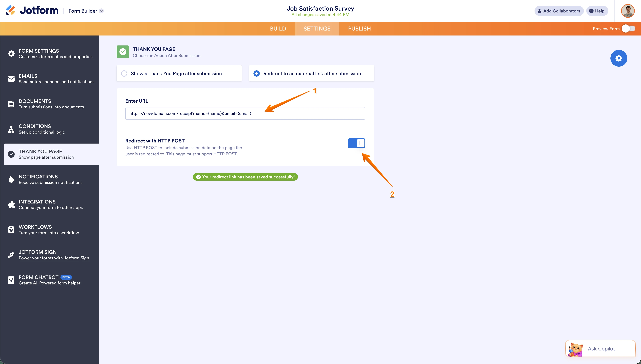Image resolution: width=641 pixels, height=364 pixels.
Task: Click the Jotform Sign pen icon
Action: (11, 255)
